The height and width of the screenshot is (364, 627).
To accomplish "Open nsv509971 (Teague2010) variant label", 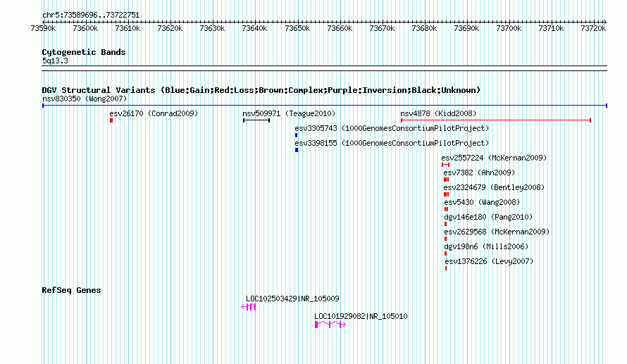I will tap(289, 113).
